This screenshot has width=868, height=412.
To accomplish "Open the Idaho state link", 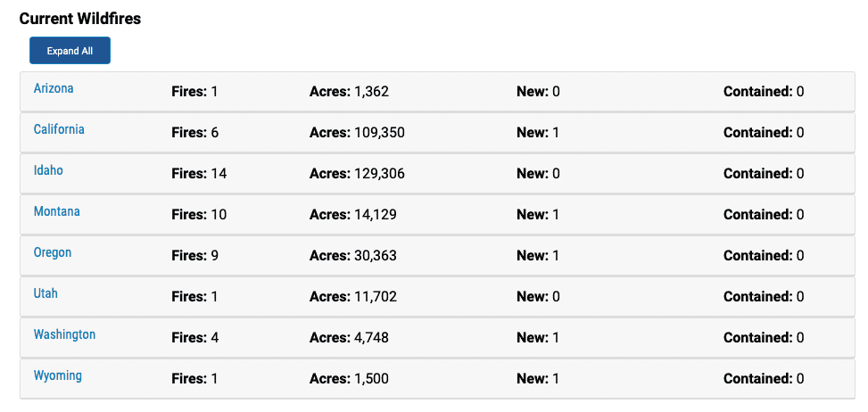I will (48, 170).
